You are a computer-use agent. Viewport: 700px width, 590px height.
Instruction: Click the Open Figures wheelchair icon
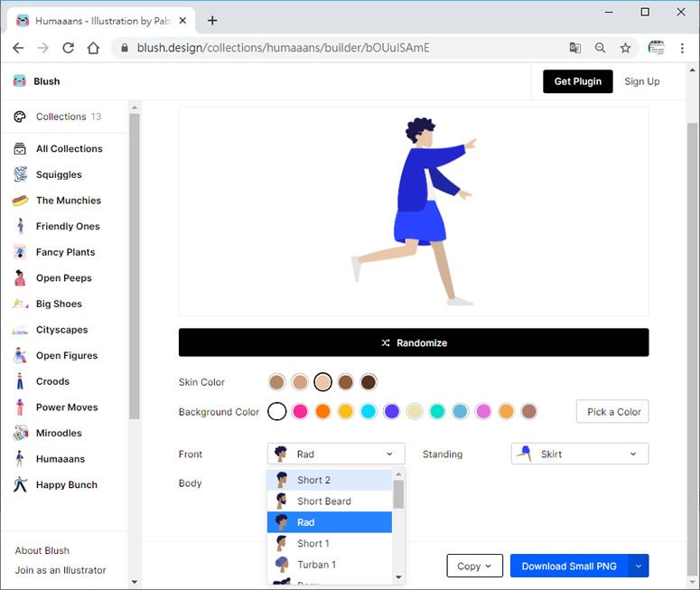point(20,355)
